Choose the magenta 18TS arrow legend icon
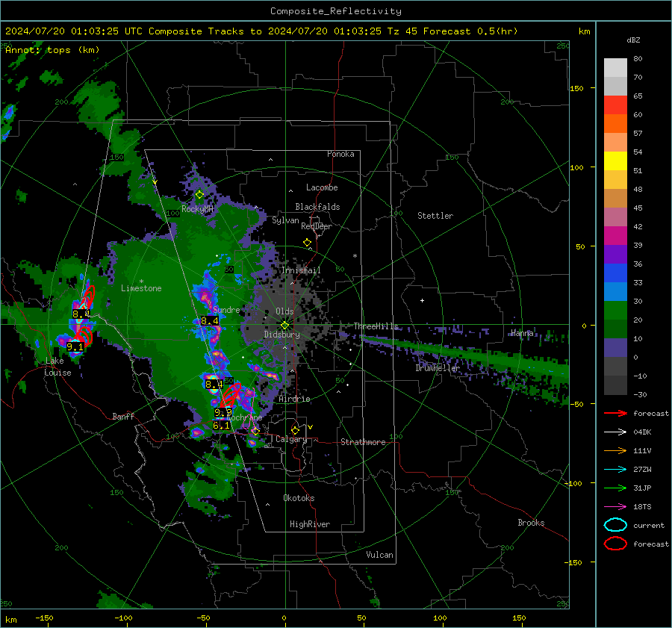Viewport: 672px width, 628px height. pyautogui.click(x=615, y=507)
